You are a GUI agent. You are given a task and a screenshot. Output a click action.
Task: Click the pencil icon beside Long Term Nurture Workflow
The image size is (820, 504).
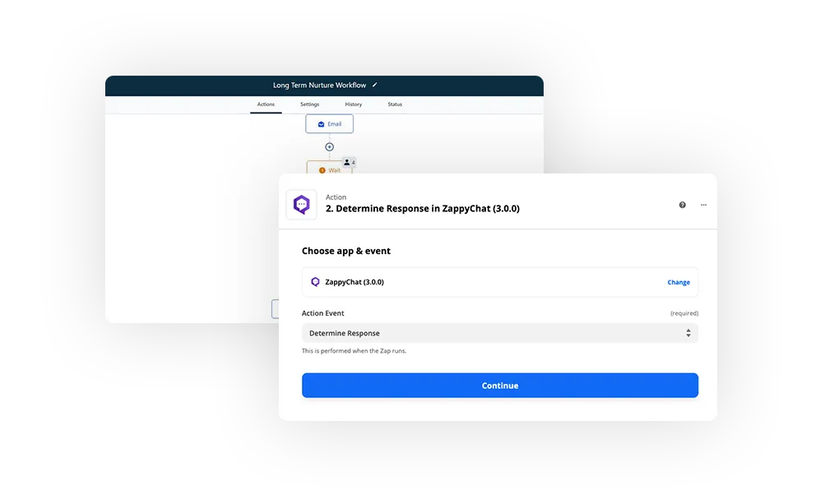tap(374, 85)
